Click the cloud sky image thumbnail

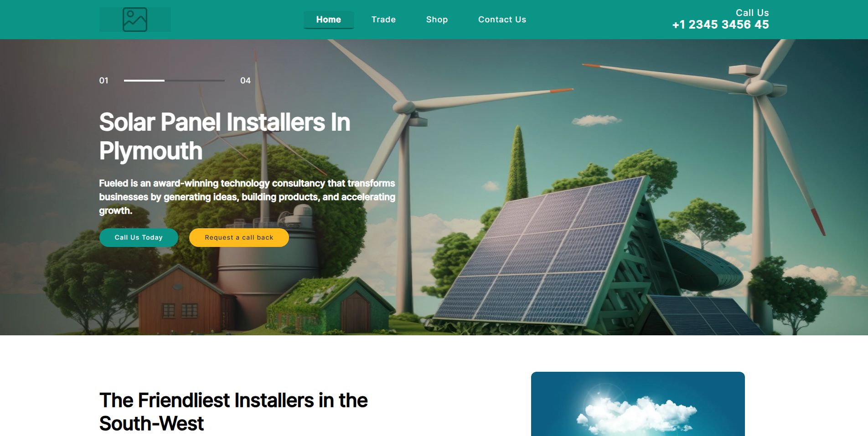click(638, 404)
